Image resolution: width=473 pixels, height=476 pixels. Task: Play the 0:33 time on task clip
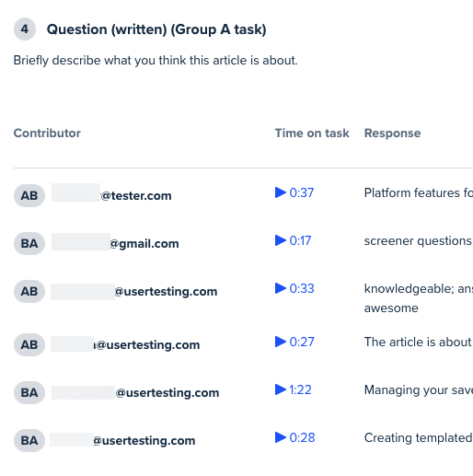(294, 288)
